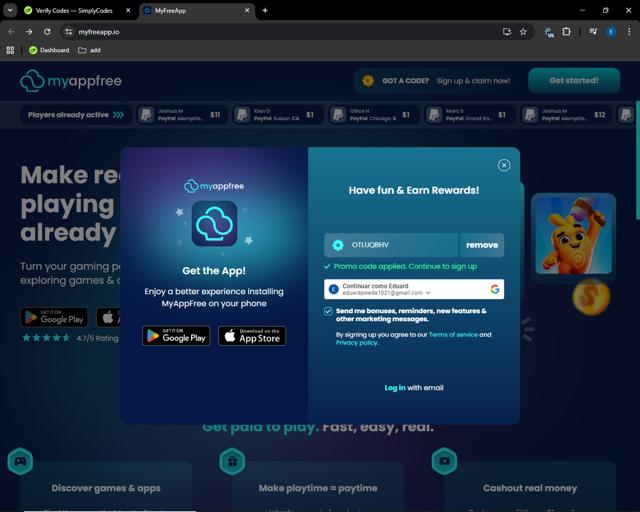Click the GOT A CODE? sign up banner
This screenshot has height=512, width=640.
pos(437,81)
